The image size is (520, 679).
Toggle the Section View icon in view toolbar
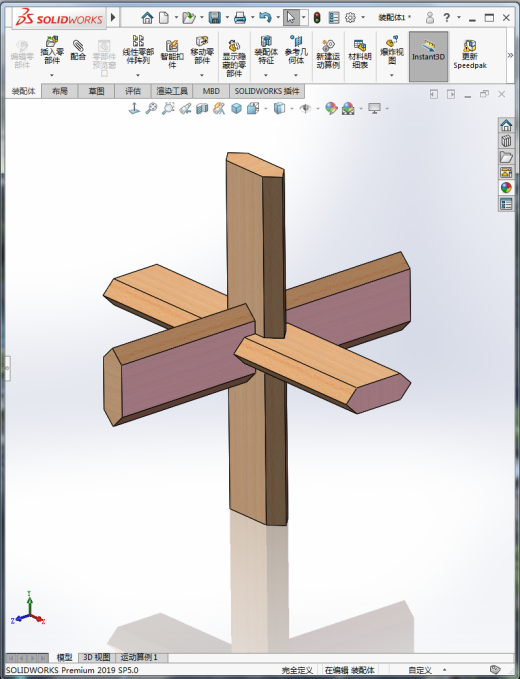pyautogui.click(x=202, y=108)
